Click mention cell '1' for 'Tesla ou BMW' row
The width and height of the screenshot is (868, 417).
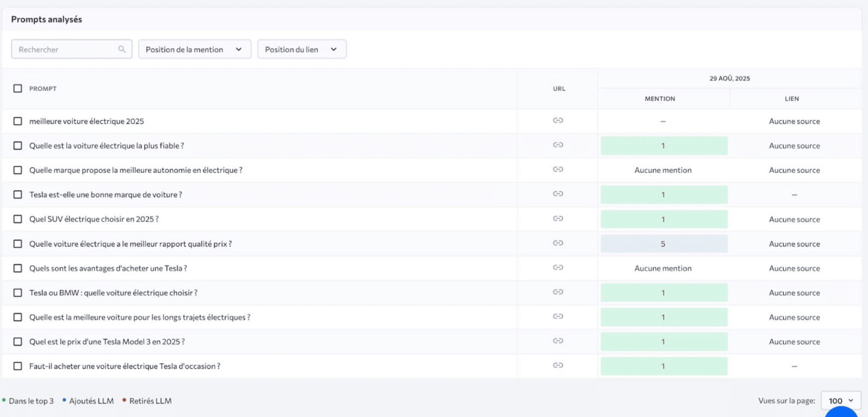[664, 293]
